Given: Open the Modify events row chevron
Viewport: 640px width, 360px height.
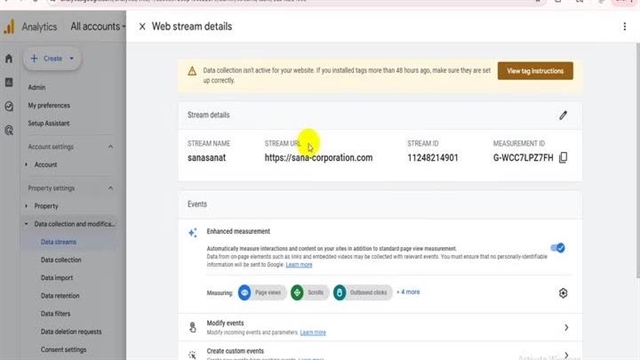Looking at the screenshot, I should point(566,327).
